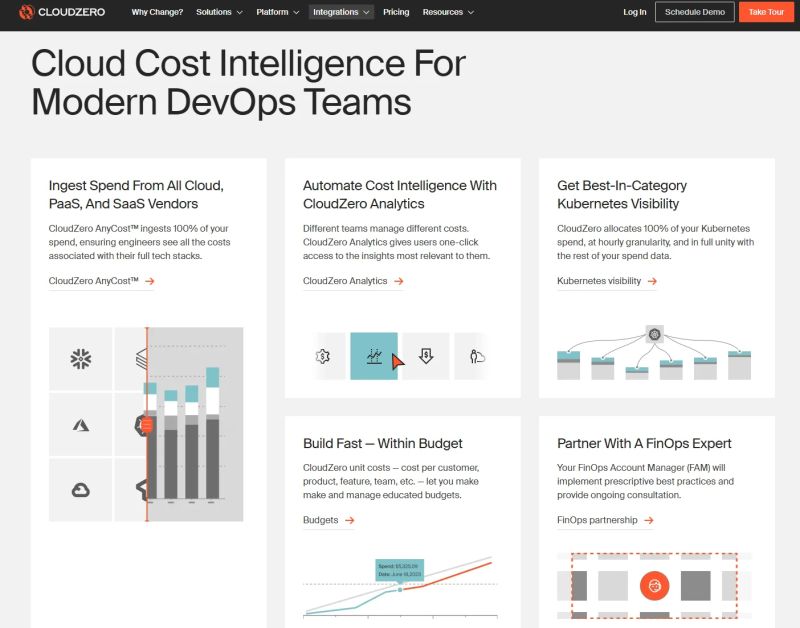800x628 pixels.
Task: Click the CloudZero logo in the navbar
Action: coord(62,14)
